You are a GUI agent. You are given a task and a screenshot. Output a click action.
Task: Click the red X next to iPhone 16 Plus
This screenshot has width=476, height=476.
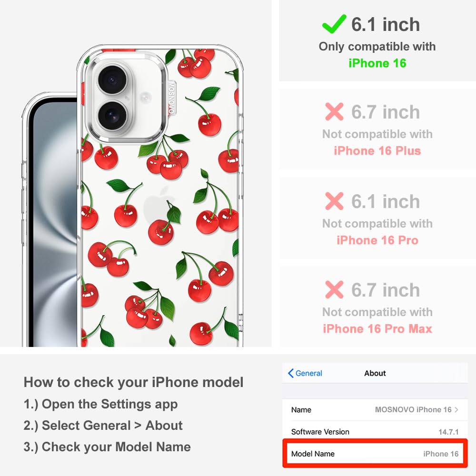click(334, 112)
